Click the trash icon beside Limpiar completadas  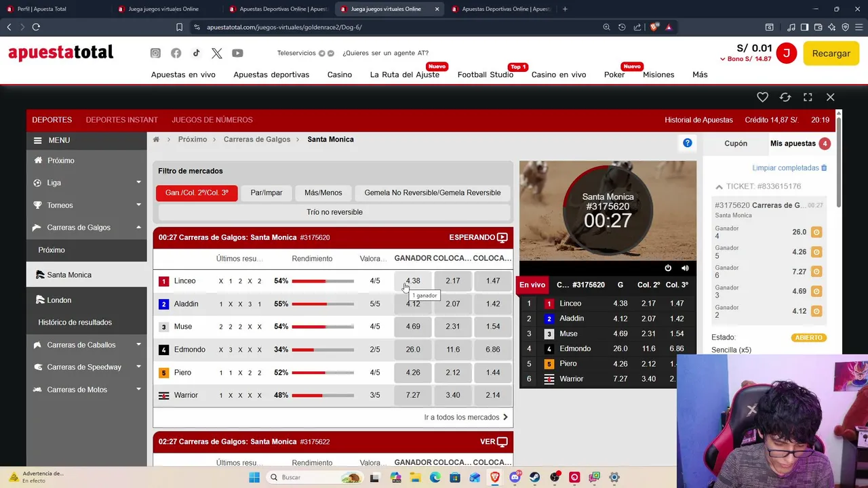825,167
